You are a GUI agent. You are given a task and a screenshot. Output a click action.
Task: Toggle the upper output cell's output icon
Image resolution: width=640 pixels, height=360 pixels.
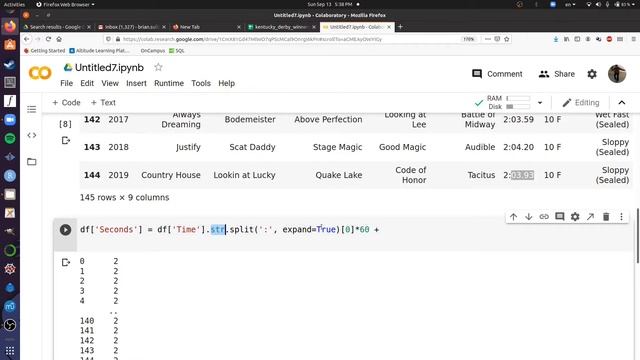66,140
